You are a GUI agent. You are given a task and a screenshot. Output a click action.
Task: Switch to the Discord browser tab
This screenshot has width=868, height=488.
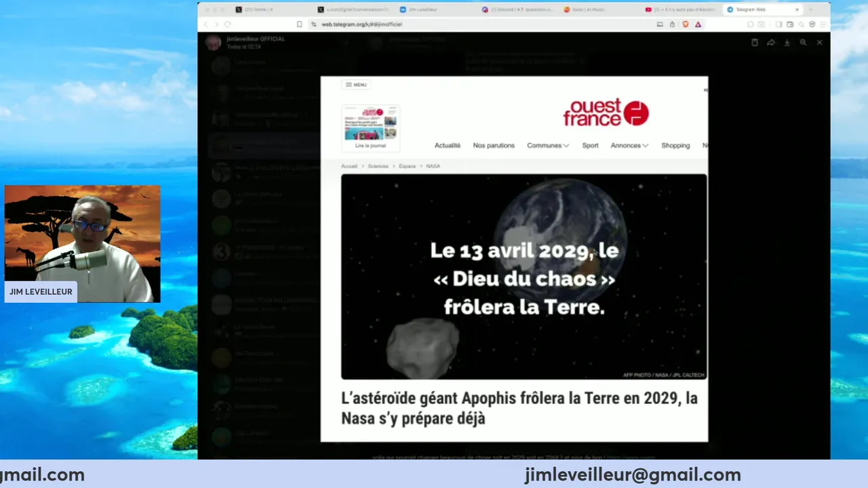[519, 9]
